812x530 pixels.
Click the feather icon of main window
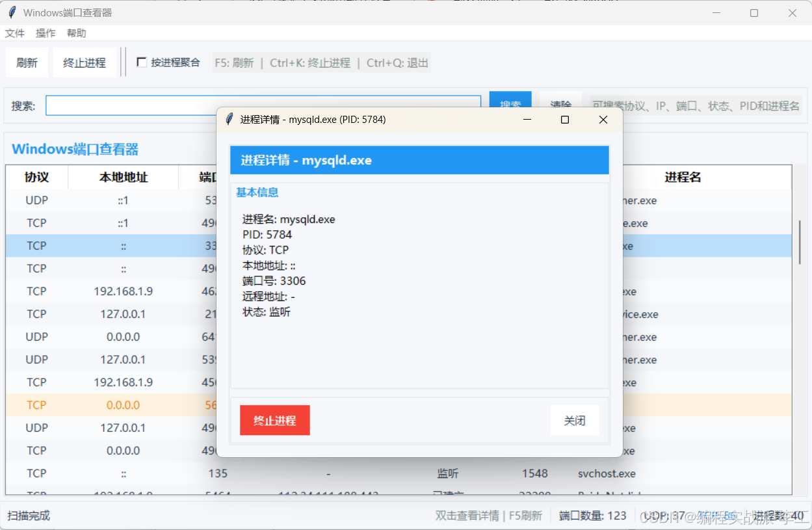(x=12, y=13)
